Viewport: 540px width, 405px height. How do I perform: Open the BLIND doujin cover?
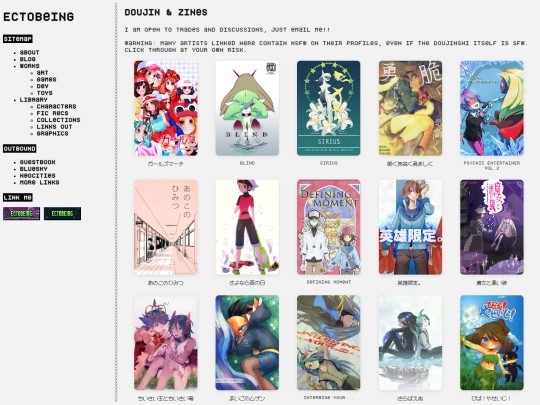[x=247, y=108]
